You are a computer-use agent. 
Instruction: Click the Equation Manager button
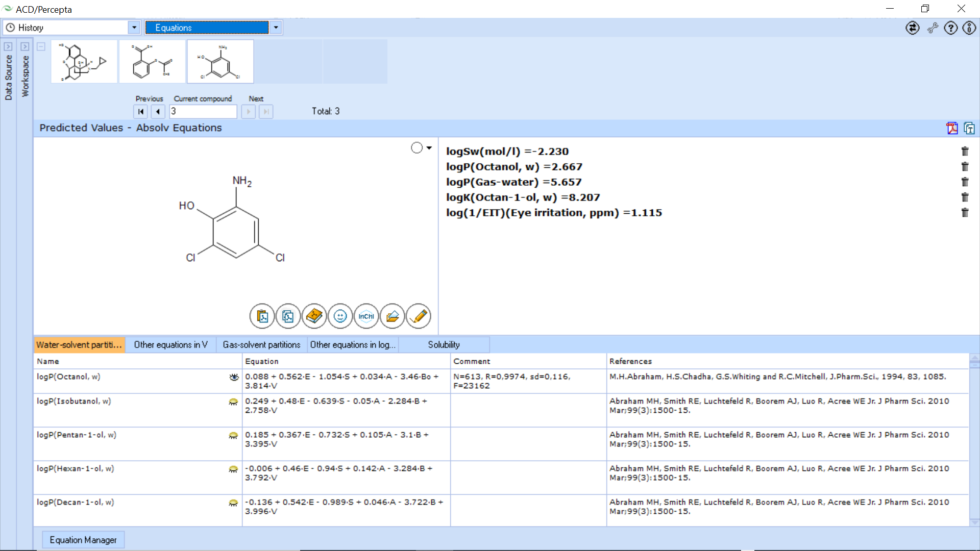click(x=83, y=540)
